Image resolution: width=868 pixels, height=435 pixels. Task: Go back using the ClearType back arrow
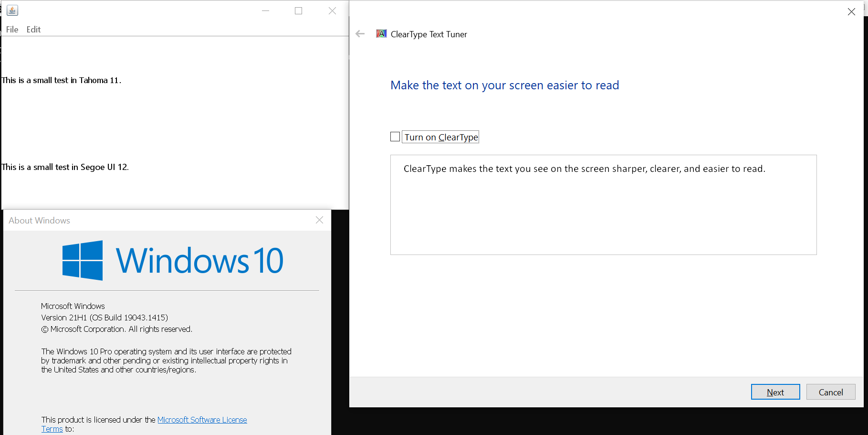coord(360,34)
